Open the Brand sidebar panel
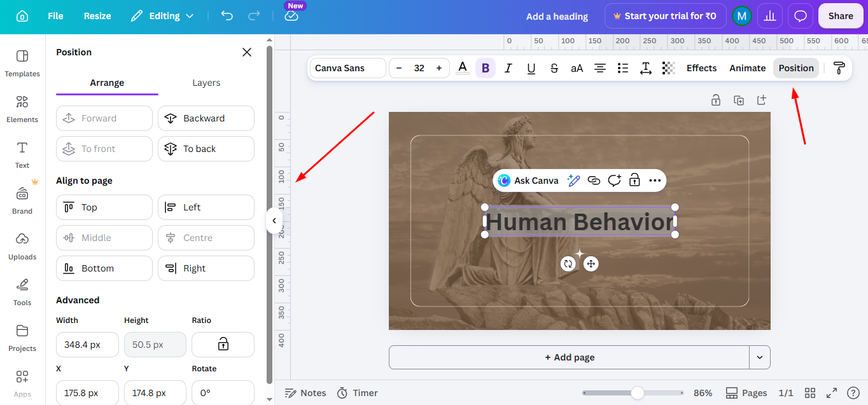The height and width of the screenshot is (405, 868). pos(22,200)
